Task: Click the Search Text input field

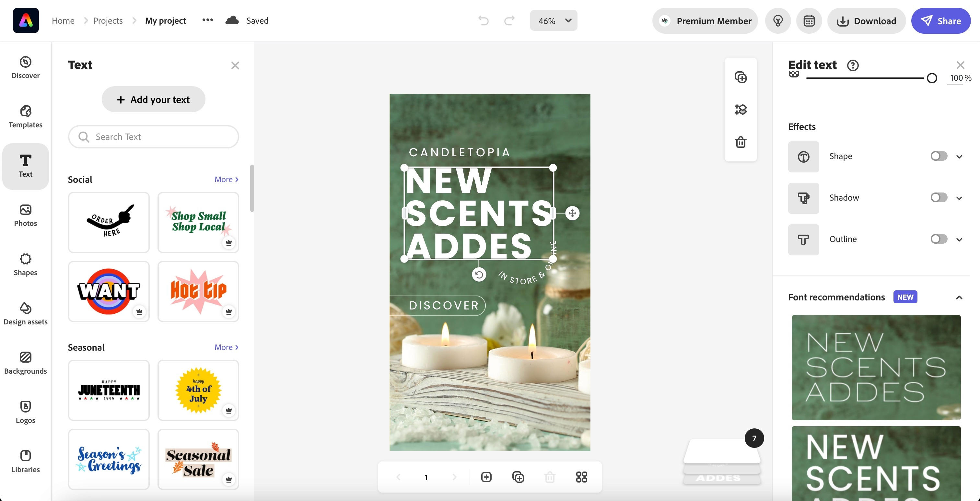Action: pos(154,137)
